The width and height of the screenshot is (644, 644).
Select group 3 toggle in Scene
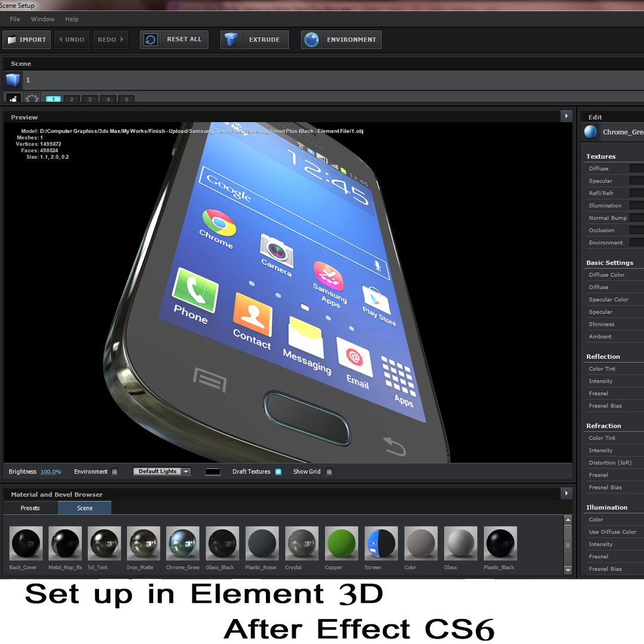[x=90, y=99]
